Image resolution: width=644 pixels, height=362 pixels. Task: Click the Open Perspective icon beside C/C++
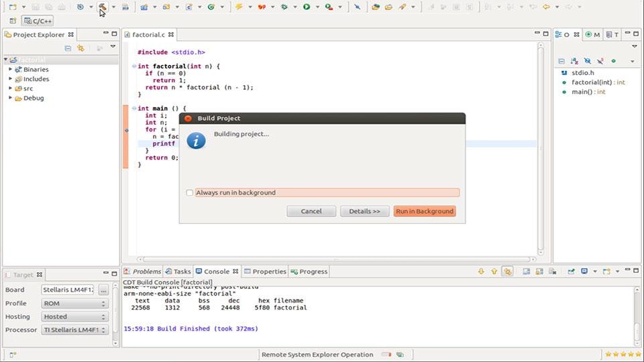(13, 21)
